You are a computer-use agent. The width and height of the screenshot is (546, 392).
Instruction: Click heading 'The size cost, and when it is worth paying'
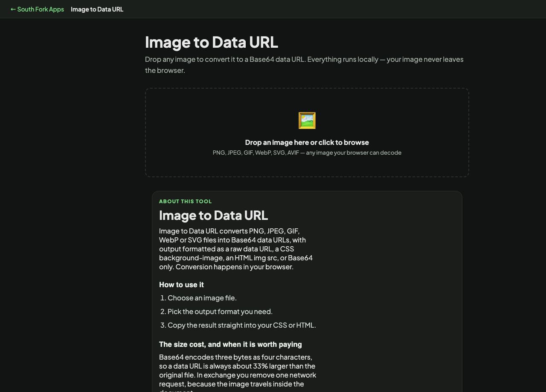click(230, 344)
